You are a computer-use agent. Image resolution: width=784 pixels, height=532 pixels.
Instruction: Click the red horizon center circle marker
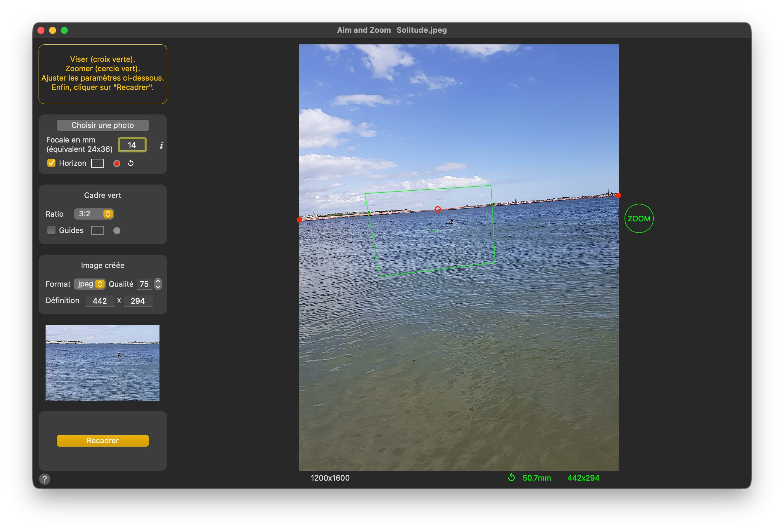[x=438, y=209]
